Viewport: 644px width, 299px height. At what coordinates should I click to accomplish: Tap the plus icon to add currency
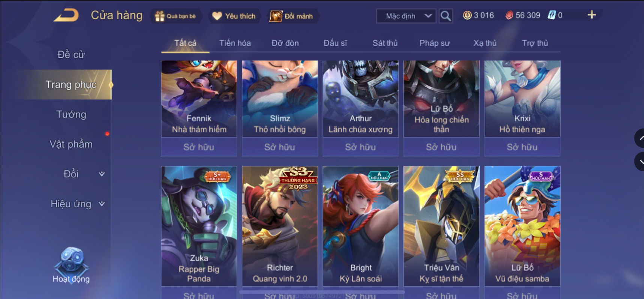tap(591, 15)
